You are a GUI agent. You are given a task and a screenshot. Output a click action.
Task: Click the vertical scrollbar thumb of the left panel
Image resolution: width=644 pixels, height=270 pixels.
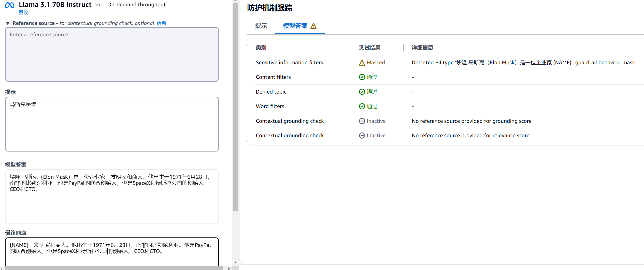point(235,107)
